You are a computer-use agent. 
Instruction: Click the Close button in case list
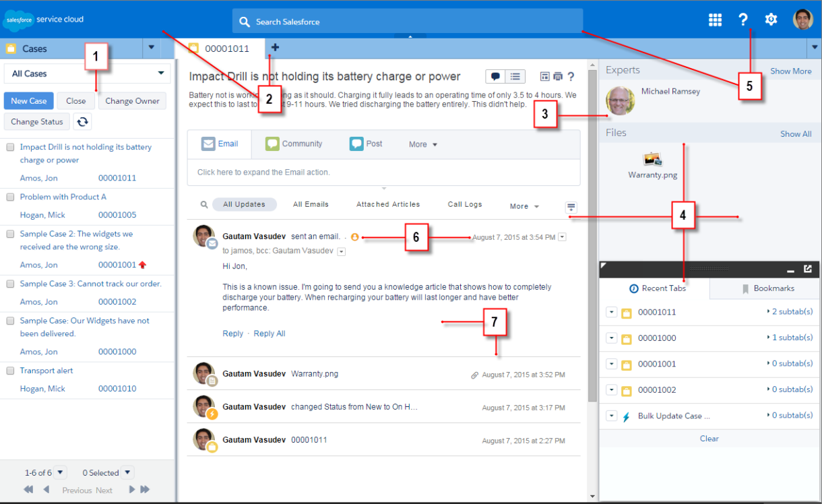click(76, 101)
